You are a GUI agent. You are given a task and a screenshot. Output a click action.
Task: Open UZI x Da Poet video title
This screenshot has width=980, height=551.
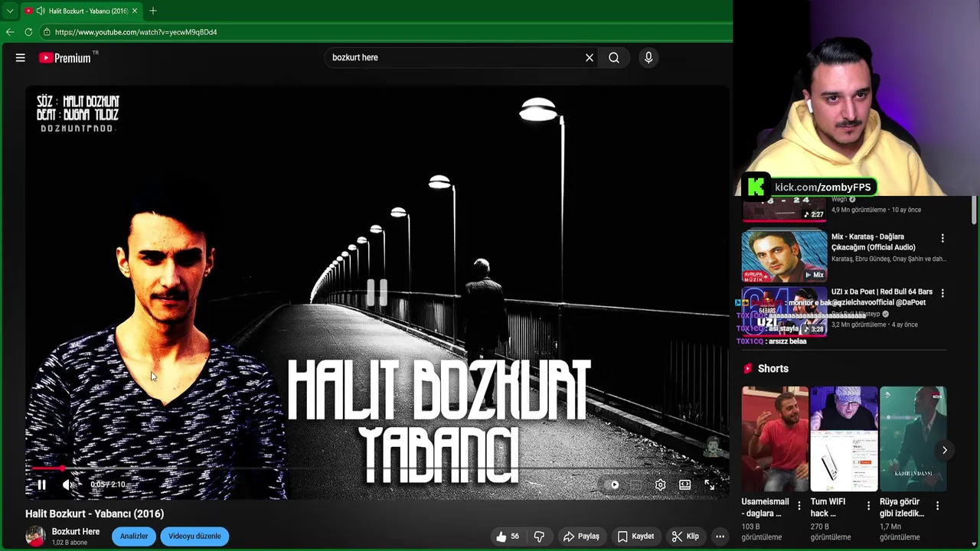pos(882,297)
